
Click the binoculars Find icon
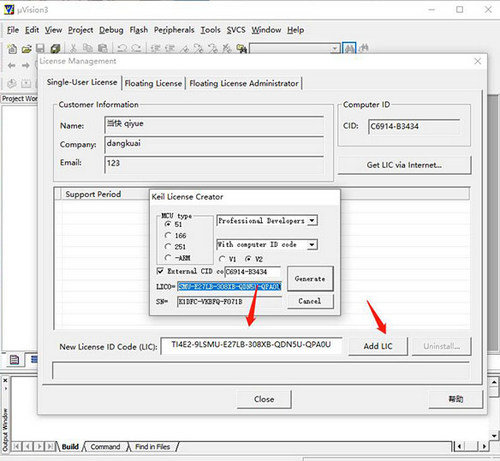click(349, 49)
